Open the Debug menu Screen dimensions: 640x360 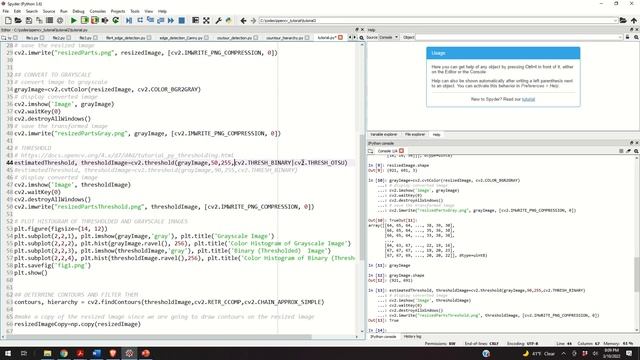pyautogui.click(x=78, y=11)
